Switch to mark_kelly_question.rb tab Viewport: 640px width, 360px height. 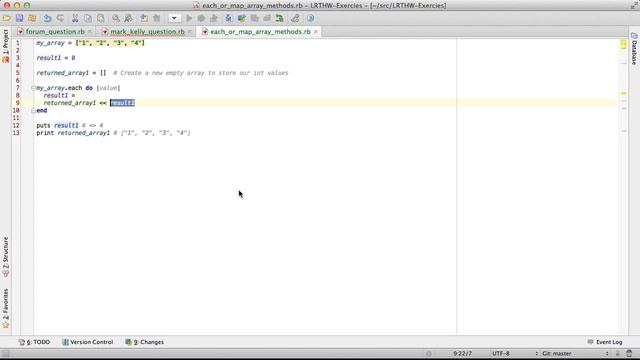point(147,31)
